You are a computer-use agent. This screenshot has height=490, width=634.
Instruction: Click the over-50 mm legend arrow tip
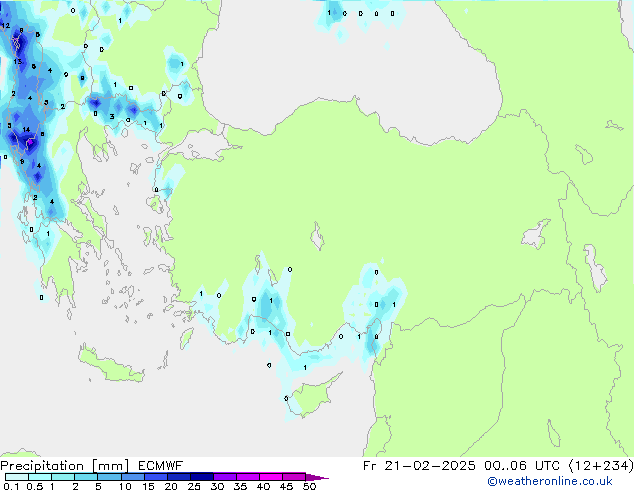coord(317,477)
